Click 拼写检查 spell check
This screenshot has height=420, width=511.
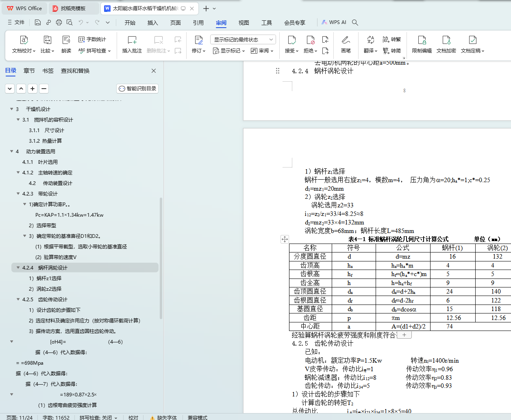point(94,51)
